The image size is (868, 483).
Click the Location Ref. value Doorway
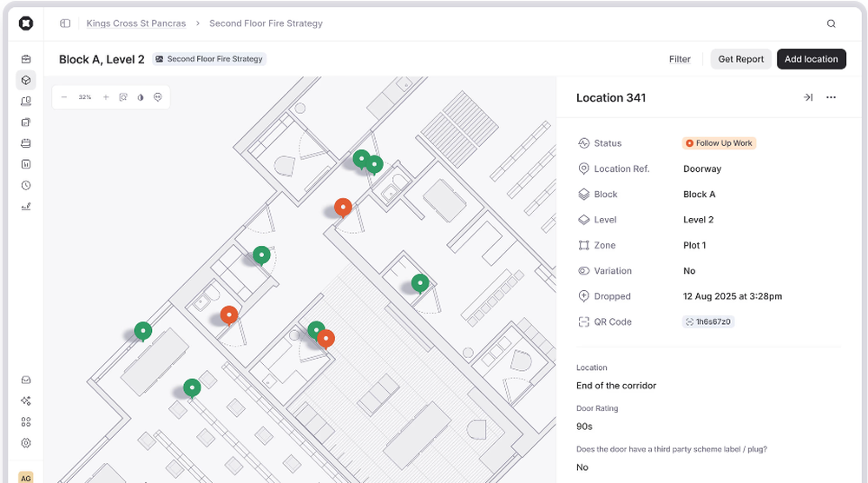(702, 169)
